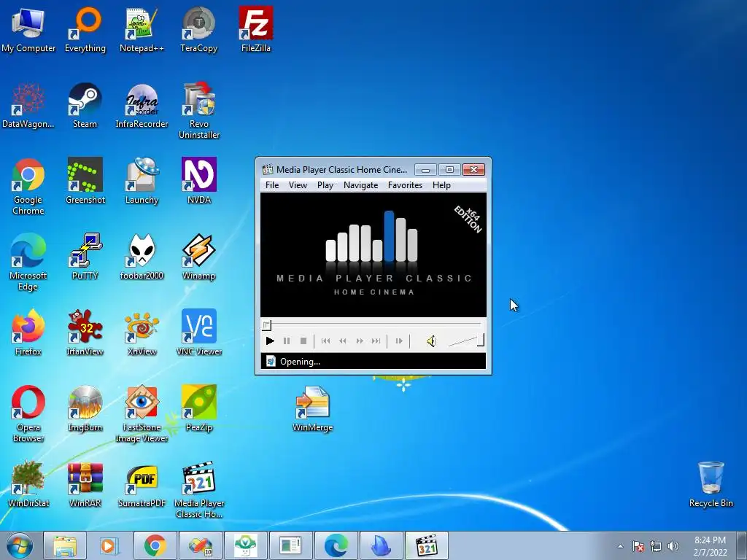Select the Winamp desktop shortcut

click(198, 257)
